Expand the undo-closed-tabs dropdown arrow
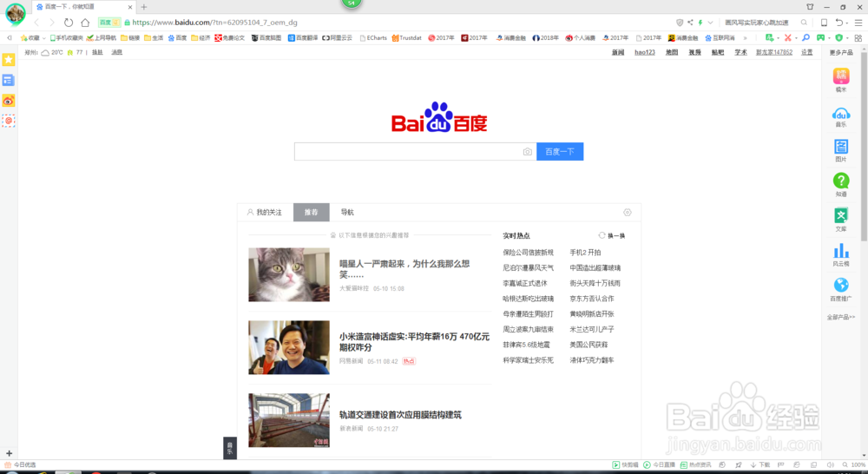The width and height of the screenshot is (868, 474). [x=849, y=23]
